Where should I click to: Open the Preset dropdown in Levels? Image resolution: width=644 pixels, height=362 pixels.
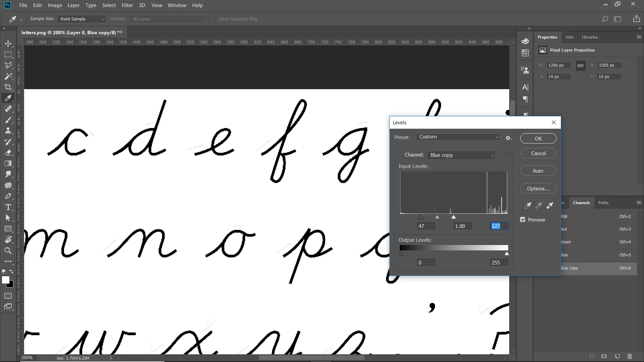pos(458,137)
